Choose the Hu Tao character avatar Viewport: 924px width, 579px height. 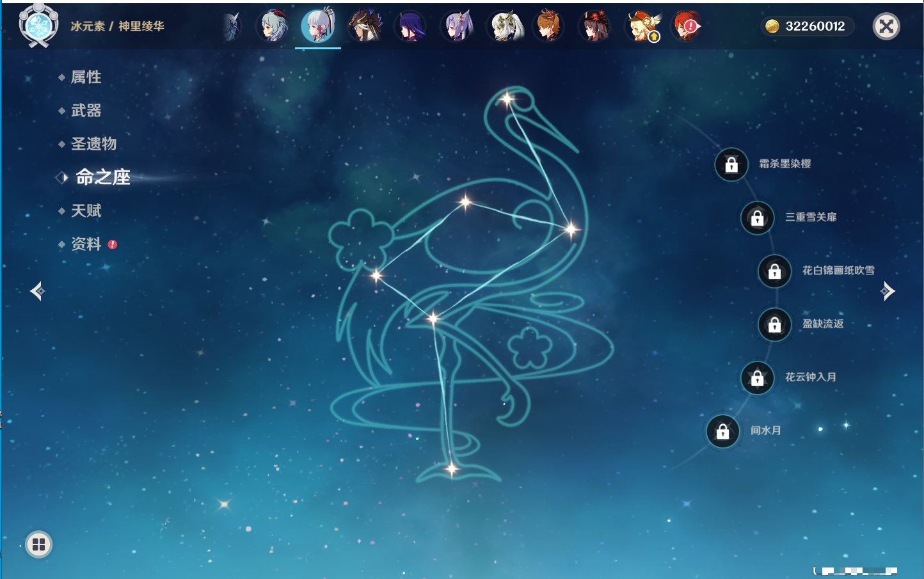pyautogui.click(x=594, y=27)
